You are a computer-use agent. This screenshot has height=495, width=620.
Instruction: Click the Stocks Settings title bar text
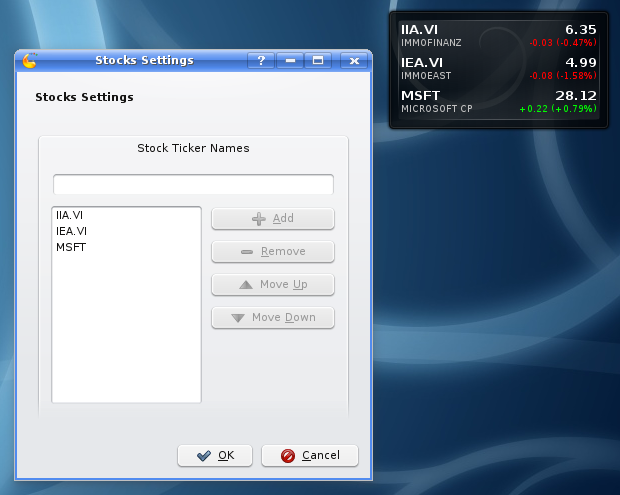tap(144, 60)
